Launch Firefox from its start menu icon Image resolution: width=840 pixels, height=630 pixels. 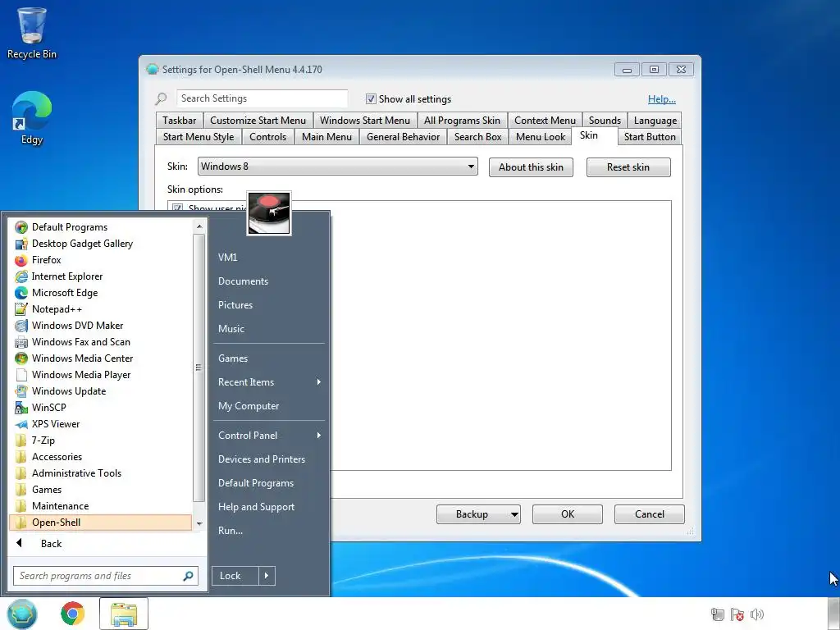pos(21,260)
